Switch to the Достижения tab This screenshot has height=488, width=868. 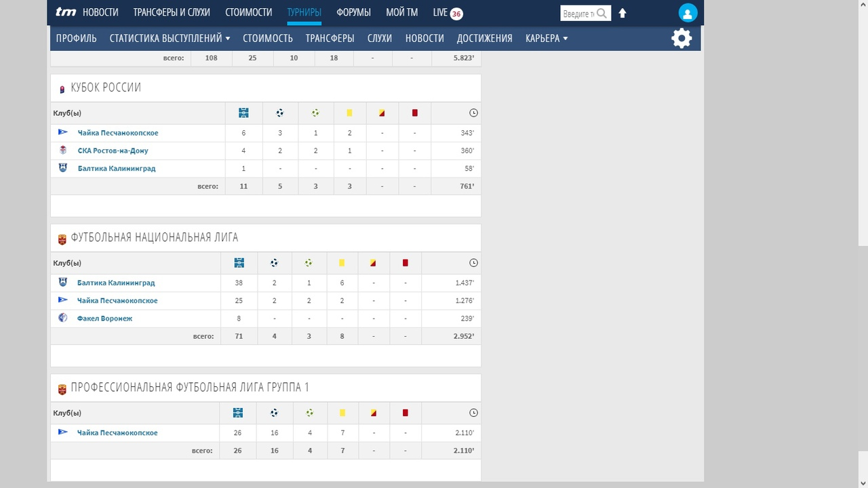(484, 39)
